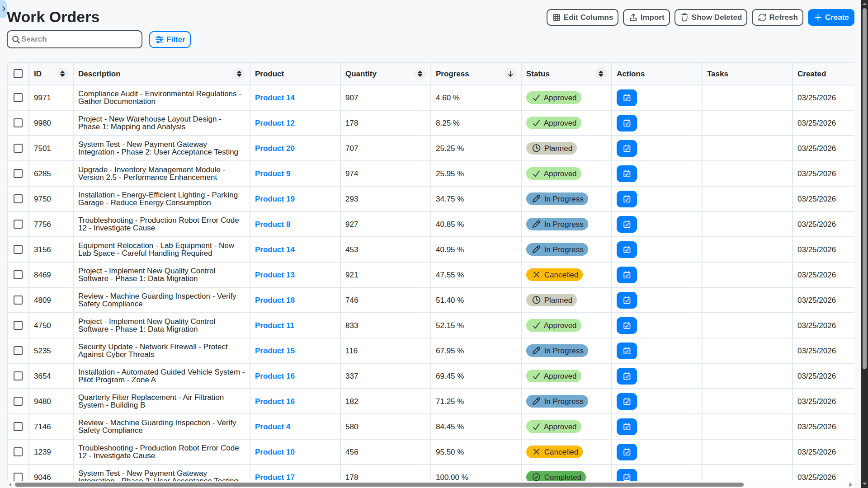Click the Show Deleted trash icon
The width and height of the screenshot is (868, 488).
(x=684, y=17)
